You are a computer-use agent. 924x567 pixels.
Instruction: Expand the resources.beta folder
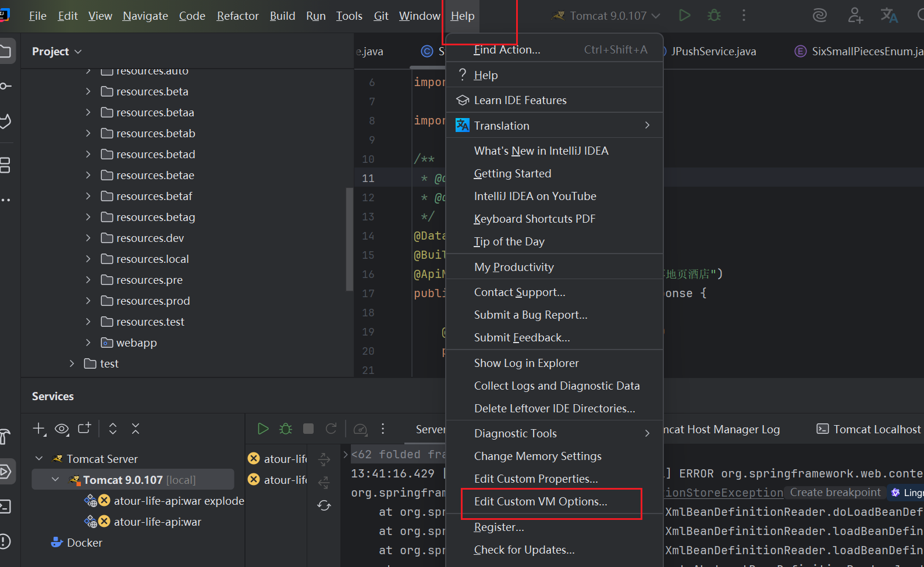click(x=88, y=91)
